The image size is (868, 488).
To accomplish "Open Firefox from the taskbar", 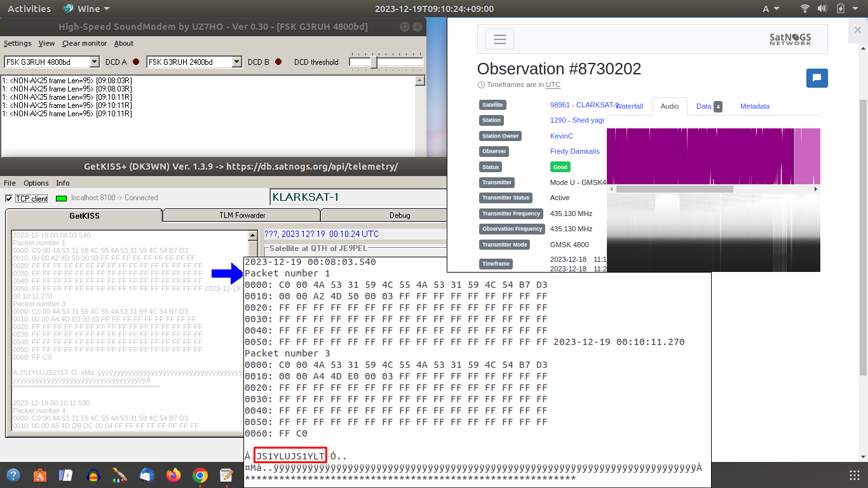I will point(173,475).
